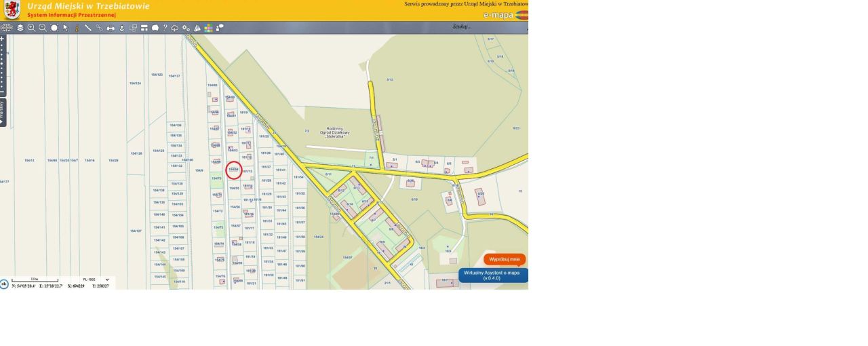868x346 pixels.
Task: Click the chain link icon in toolbar
Action: pyautogui.click(x=99, y=28)
